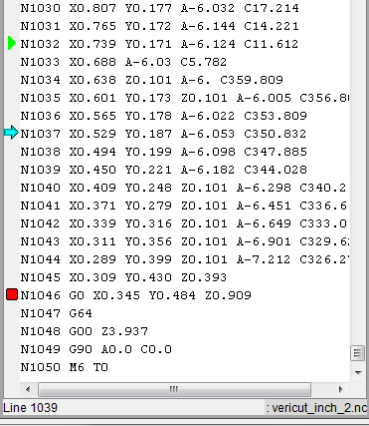The height and width of the screenshot is (426, 369).
Task: Select line N1050 M6 T0
Action: point(64,367)
